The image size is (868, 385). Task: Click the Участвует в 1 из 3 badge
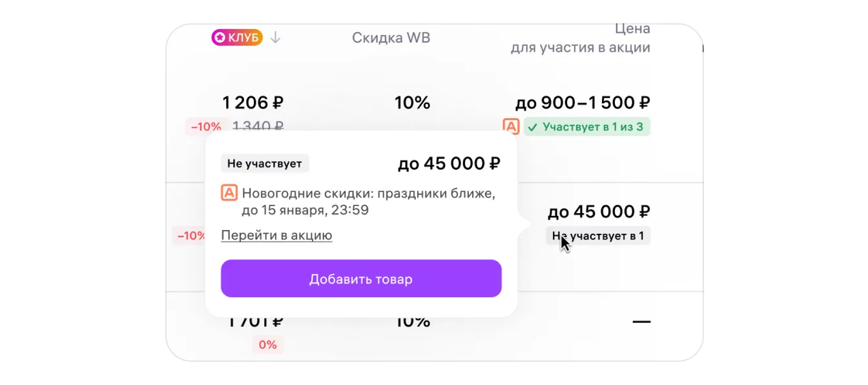[x=587, y=127]
